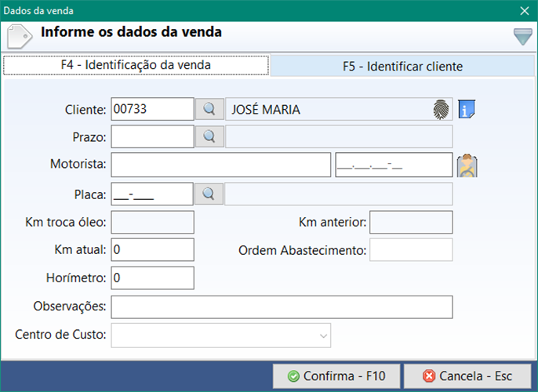Click the Km atual input field

click(152, 249)
